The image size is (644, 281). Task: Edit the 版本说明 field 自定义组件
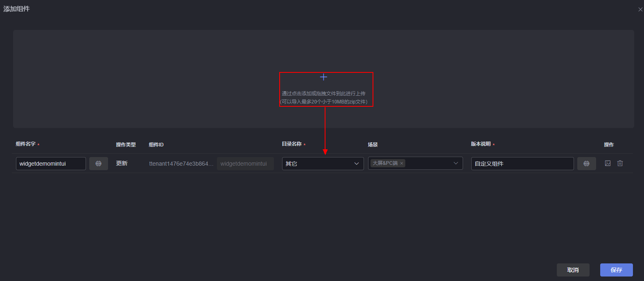coord(522,164)
